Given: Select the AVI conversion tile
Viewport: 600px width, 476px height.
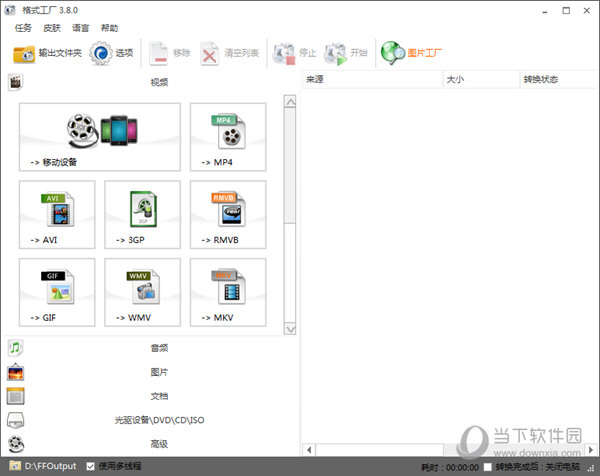Looking at the screenshot, I should [x=57, y=215].
